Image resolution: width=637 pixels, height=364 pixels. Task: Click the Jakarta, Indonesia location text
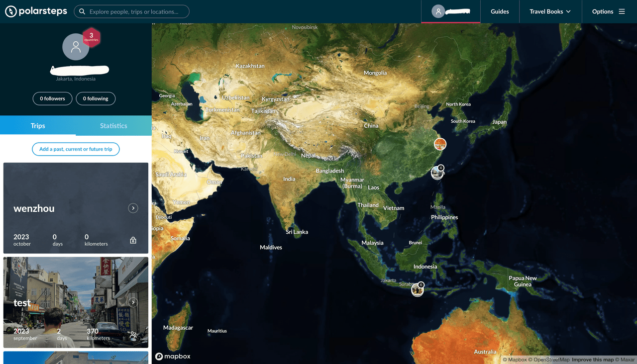click(76, 79)
